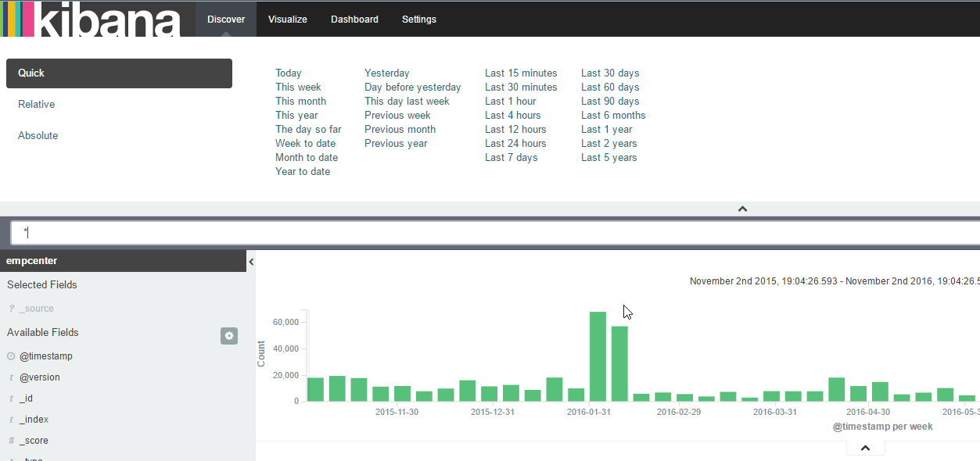Select the Quick time mode
Screen dimensions: 980x461
(x=119, y=73)
